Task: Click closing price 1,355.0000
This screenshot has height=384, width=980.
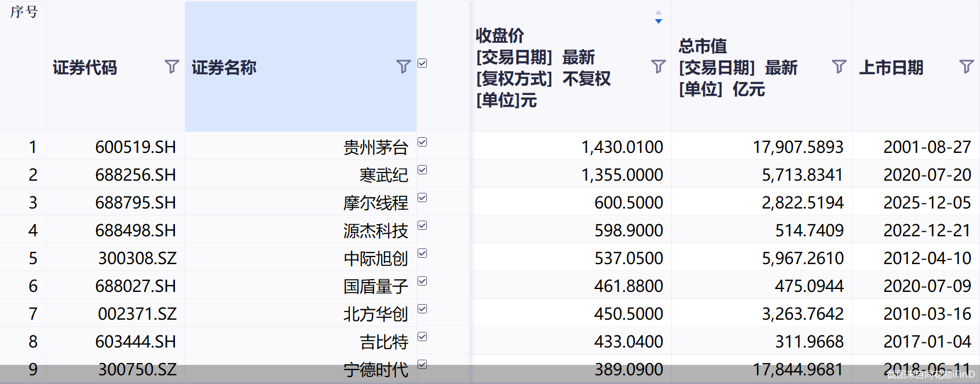Action: [622, 175]
